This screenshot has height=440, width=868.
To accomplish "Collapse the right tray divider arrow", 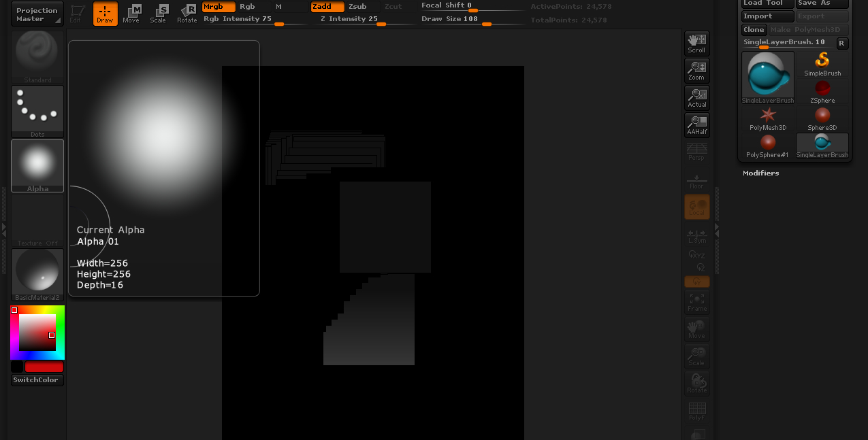I will tap(716, 231).
